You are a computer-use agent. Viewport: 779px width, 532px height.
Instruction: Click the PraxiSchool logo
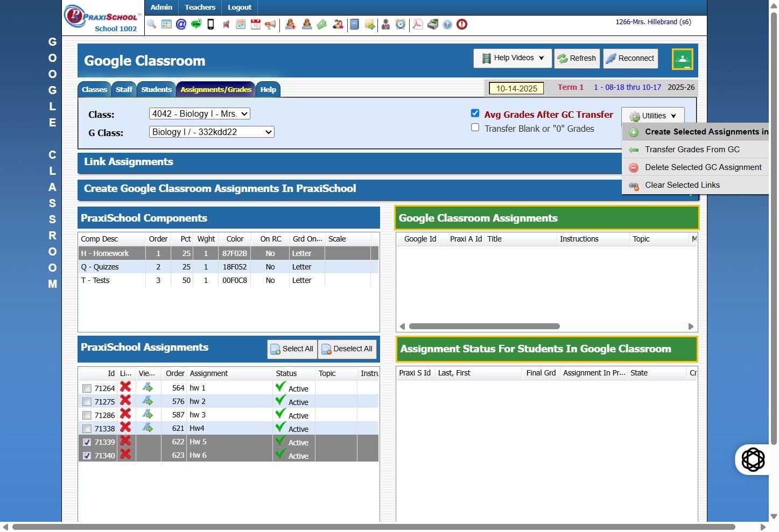103,18
